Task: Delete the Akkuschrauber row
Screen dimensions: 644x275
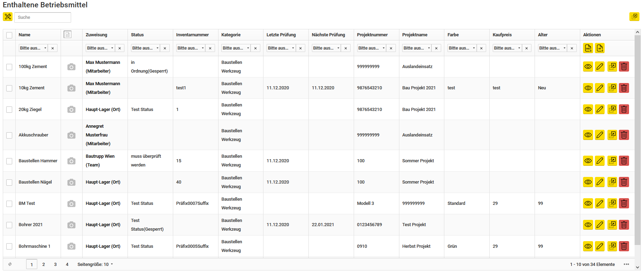Action: point(624,135)
